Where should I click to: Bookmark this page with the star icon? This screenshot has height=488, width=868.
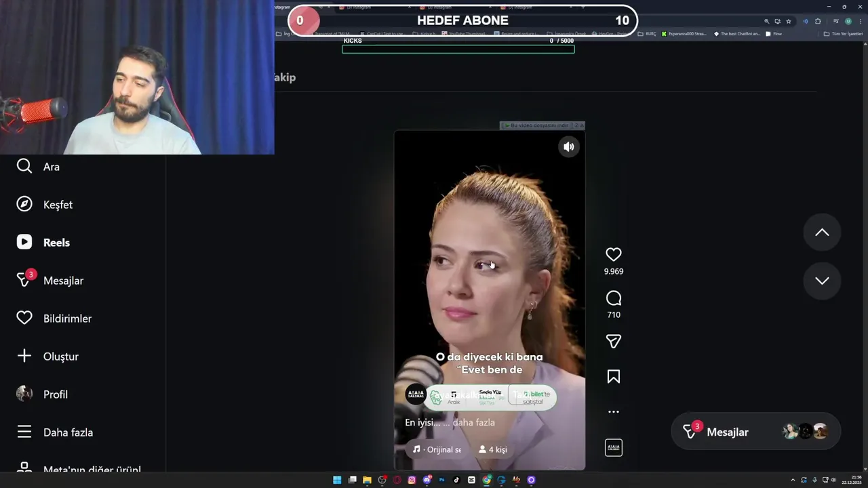(789, 21)
